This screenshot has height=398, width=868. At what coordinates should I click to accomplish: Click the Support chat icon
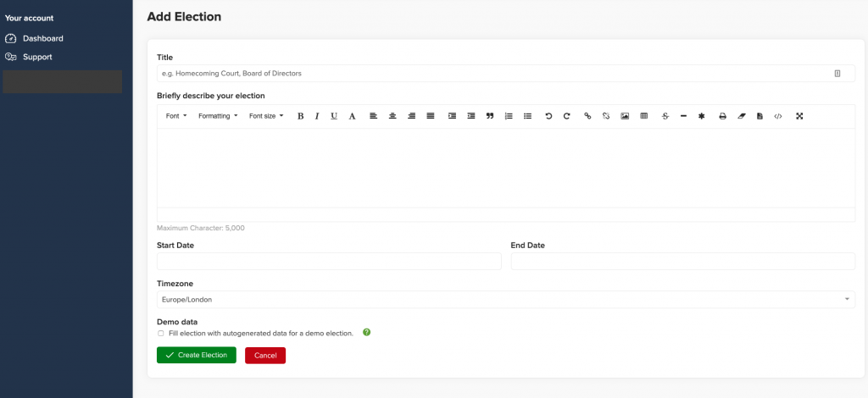coord(10,57)
